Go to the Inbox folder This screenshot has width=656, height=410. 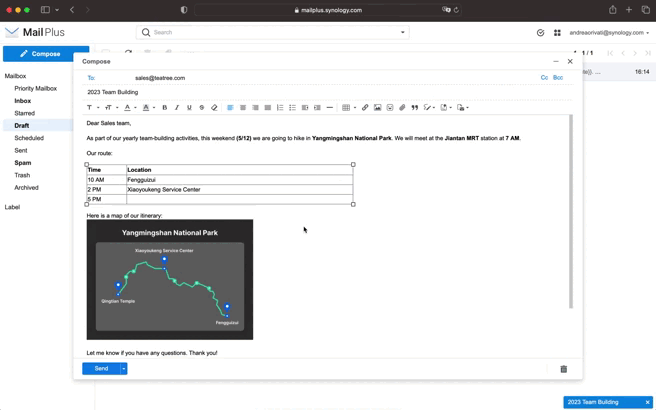tap(23, 101)
